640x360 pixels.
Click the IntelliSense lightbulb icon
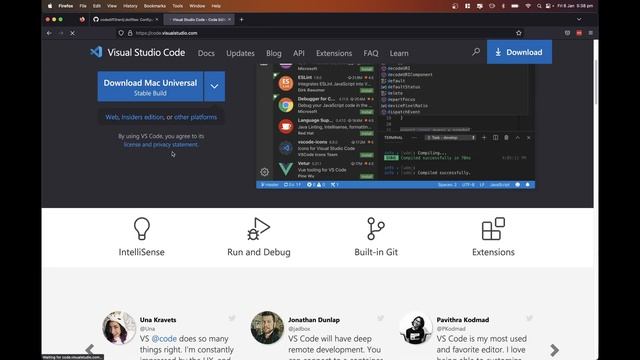[142, 229]
